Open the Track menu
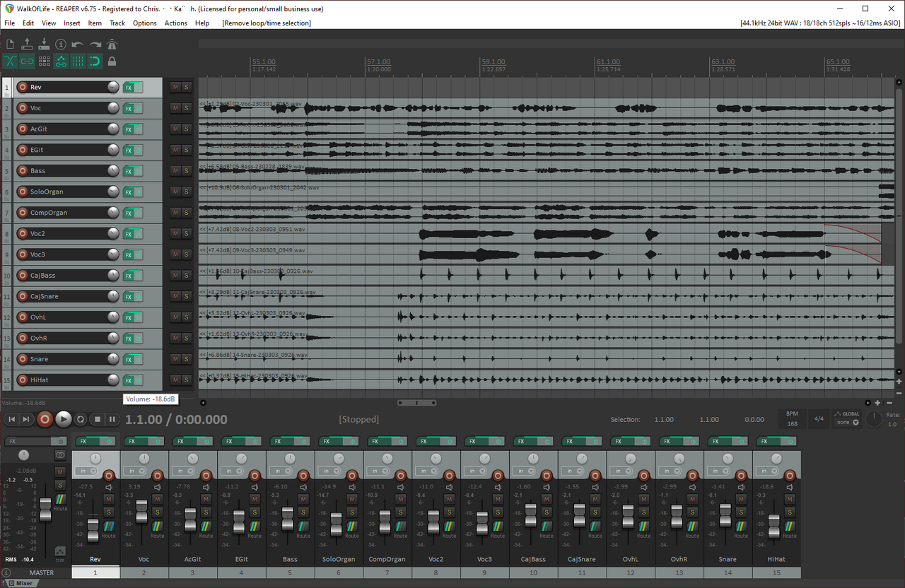Image resolution: width=905 pixels, height=588 pixels. pos(117,23)
